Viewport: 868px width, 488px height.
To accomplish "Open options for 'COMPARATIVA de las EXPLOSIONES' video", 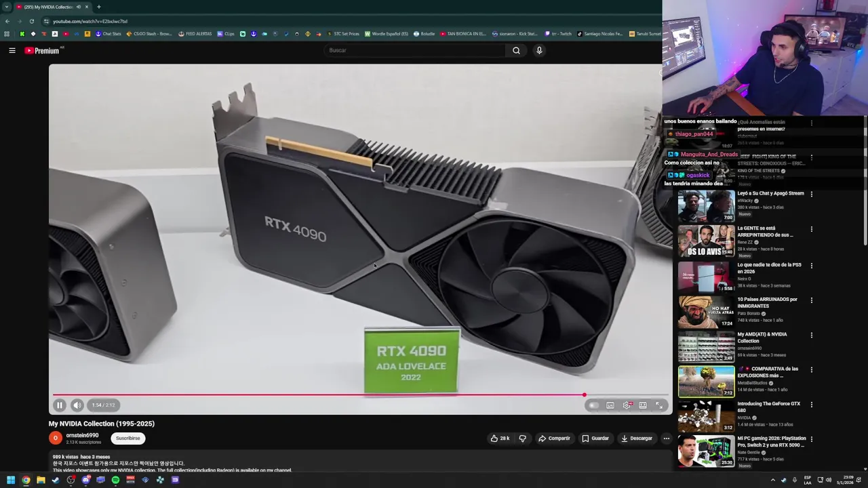I will 811,369.
